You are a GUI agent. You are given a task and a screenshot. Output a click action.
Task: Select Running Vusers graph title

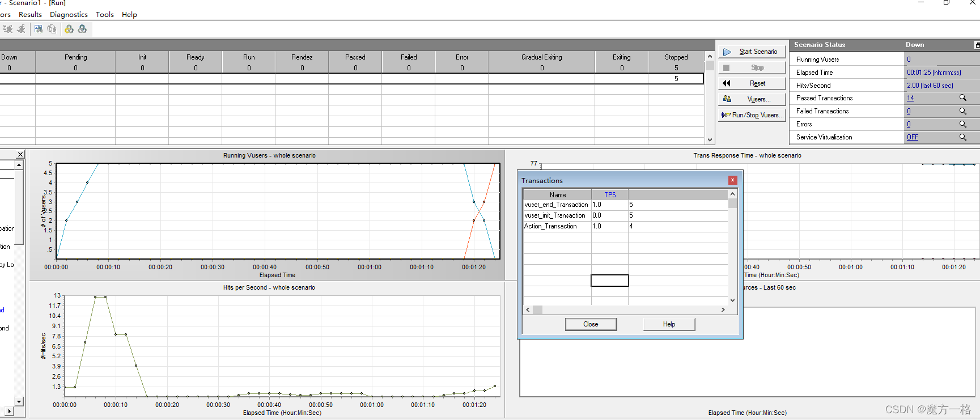tap(269, 155)
